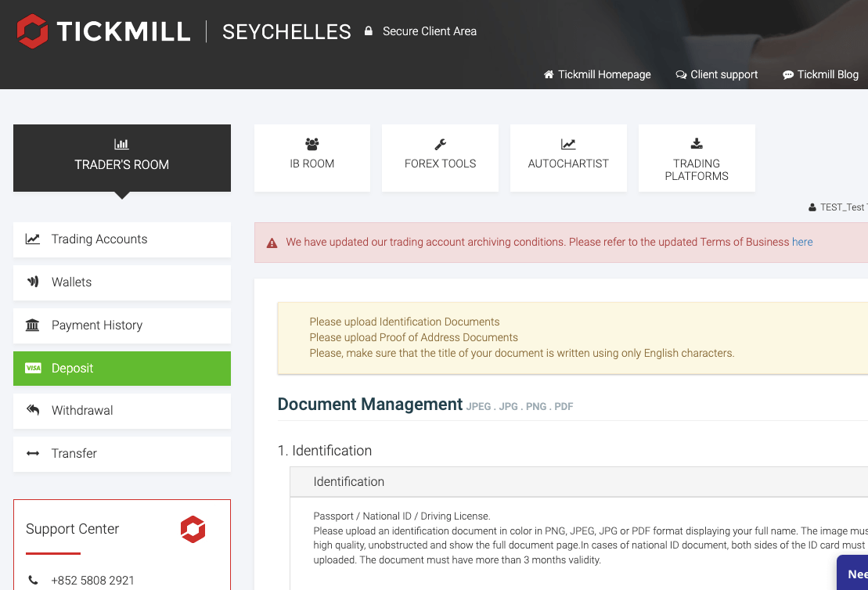Click the lock icon beside Secure Client Area
Screen dimensions: 868x590
coord(368,31)
